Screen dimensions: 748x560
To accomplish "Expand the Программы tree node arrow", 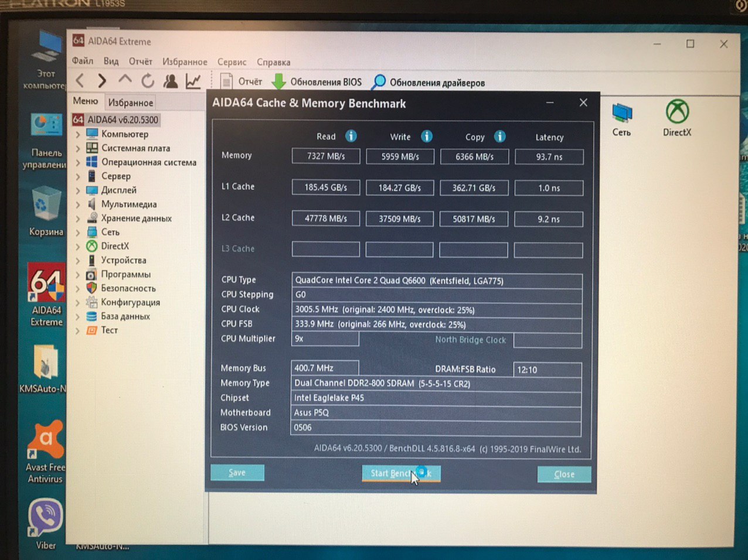I will tap(77, 275).
